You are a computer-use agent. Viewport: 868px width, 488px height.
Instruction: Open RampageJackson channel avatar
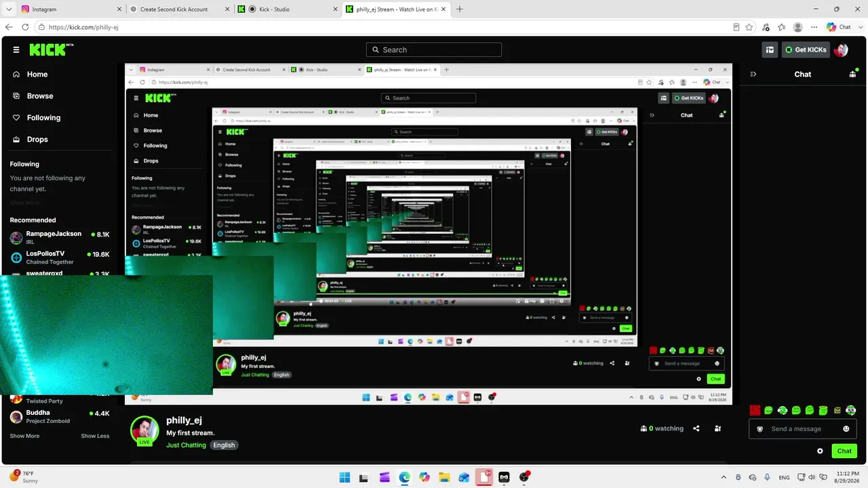pyautogui.click(x=16, y=238)
